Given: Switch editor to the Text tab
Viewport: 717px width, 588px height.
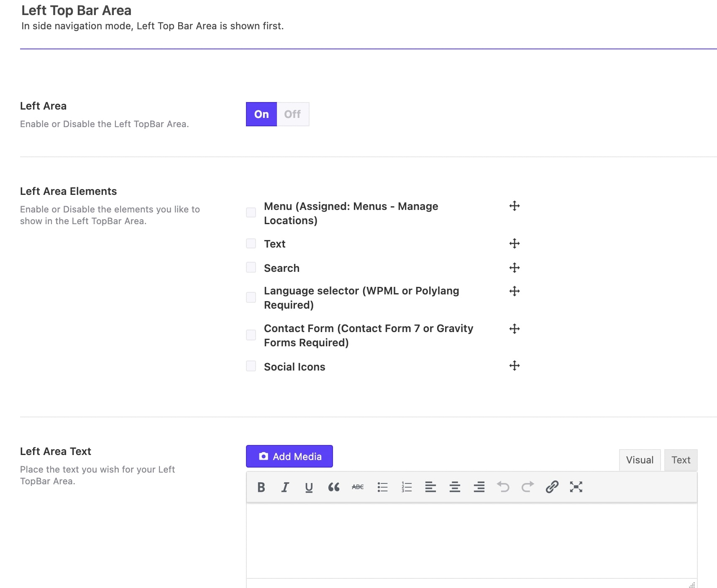Looking at the screenshot, I should (x=681, y=460).
